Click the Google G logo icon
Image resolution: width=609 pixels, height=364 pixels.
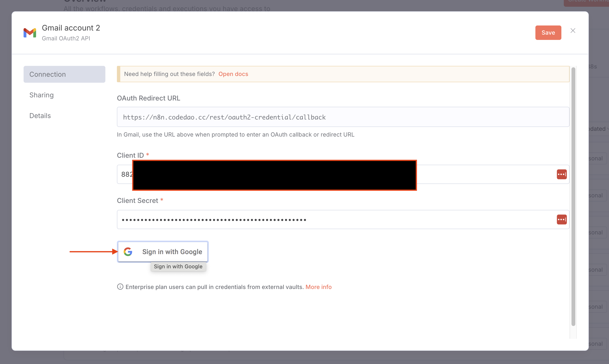click(128, 252)
